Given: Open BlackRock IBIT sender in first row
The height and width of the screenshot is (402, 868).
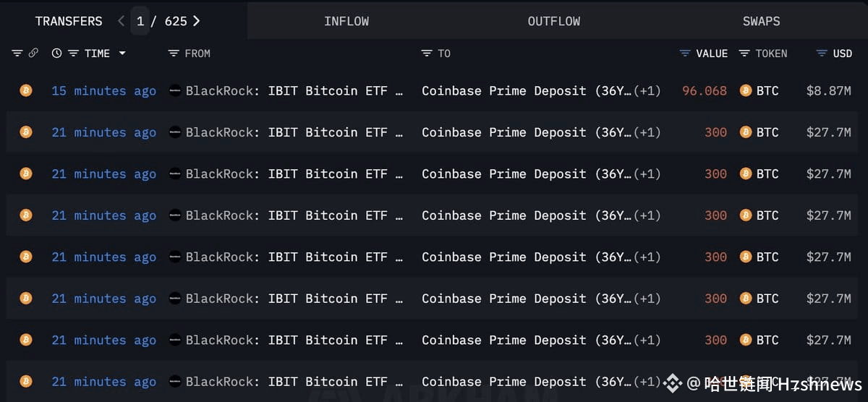Looking at the screenshot, I should [x=286, y=90].
